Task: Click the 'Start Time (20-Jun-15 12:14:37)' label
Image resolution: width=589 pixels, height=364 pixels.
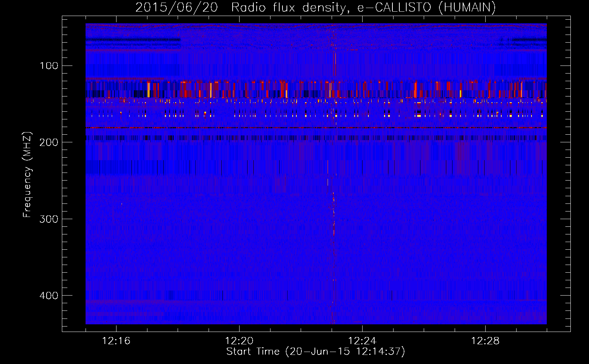Action: point(316,352)
